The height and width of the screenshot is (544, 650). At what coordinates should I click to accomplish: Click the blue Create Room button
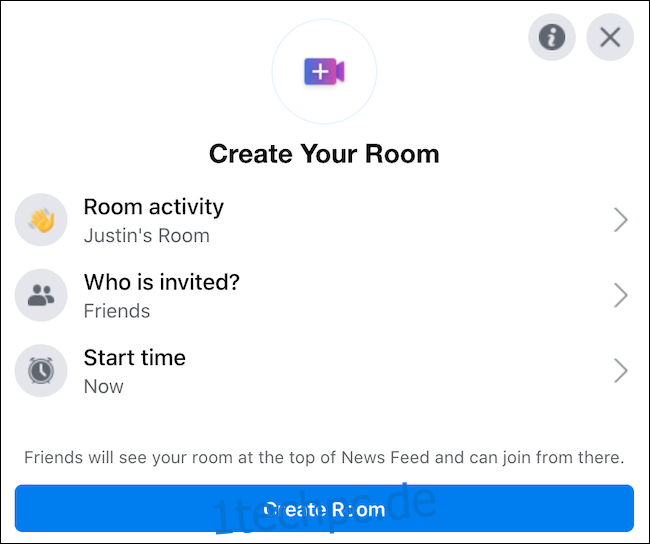click(x=324, y=508)
